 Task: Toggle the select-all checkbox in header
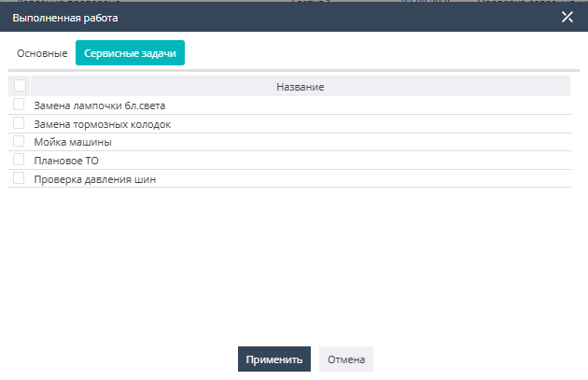(x=20, y=86)
